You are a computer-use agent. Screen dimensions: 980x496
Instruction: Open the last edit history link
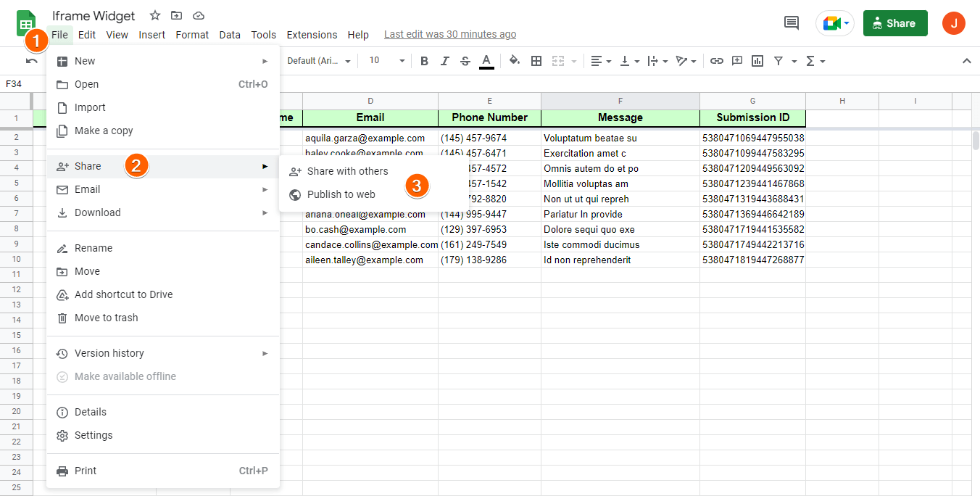coord(450,34)
